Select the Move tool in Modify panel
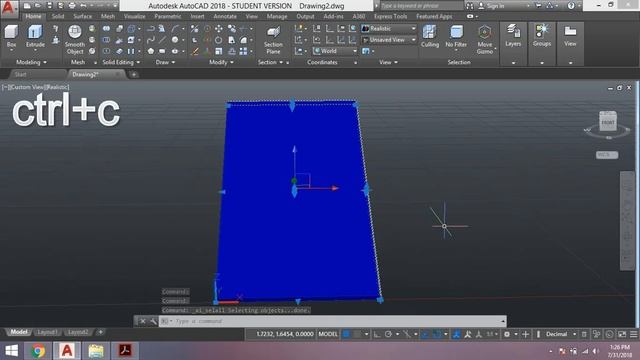 (x=219, y=29)
